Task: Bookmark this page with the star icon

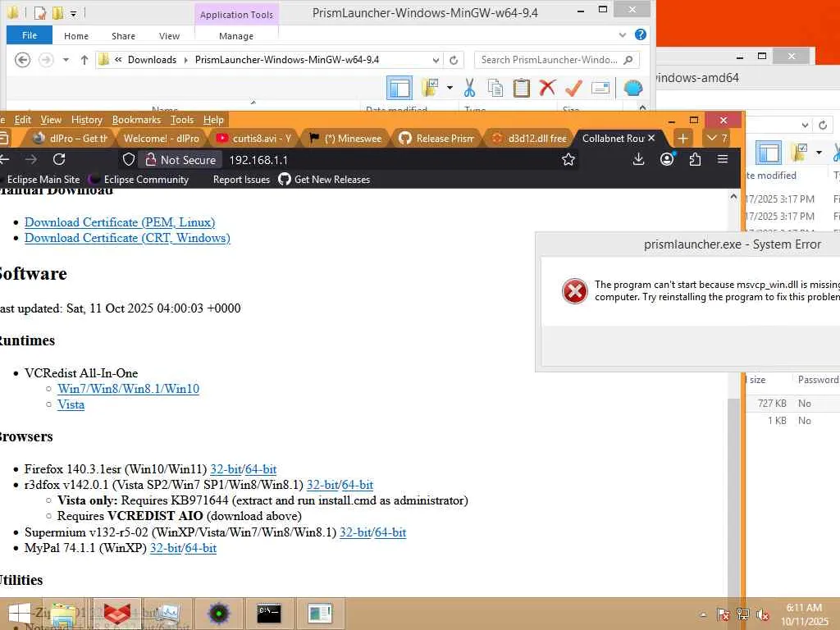Action: [568, 159]
